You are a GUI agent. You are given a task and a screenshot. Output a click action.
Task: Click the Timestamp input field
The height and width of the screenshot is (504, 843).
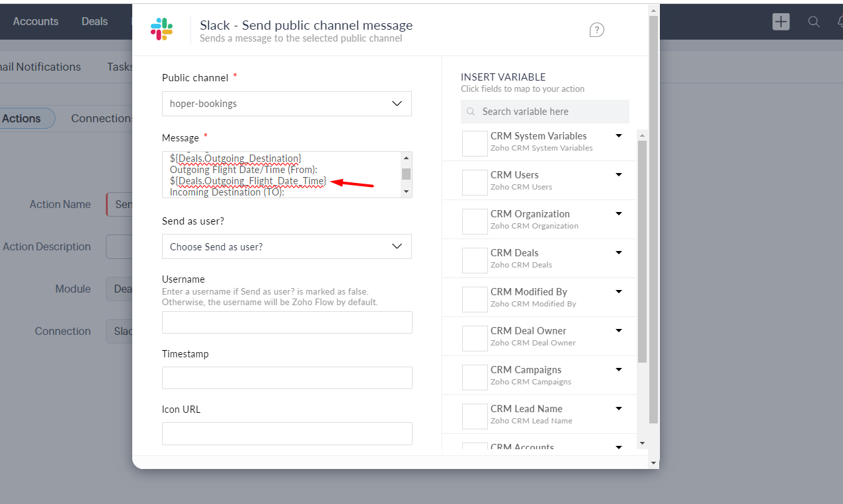click(287, 378)
